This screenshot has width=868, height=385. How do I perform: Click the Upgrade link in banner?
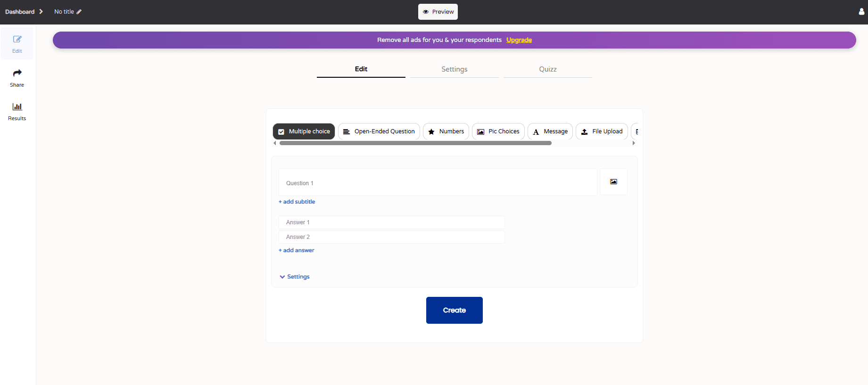click(x=519, y=40)
